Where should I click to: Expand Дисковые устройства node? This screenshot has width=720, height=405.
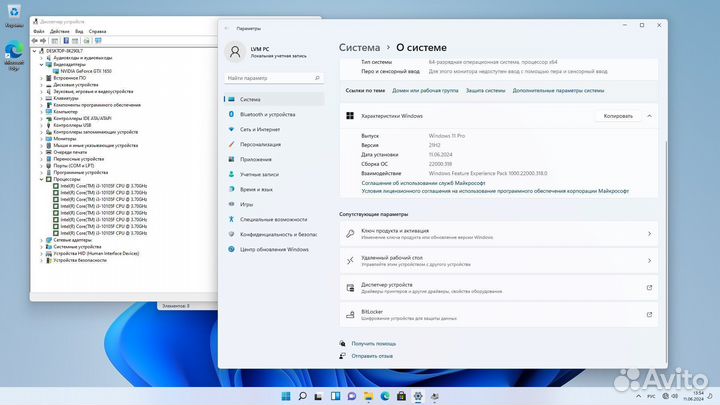click(x=41, y=85)
